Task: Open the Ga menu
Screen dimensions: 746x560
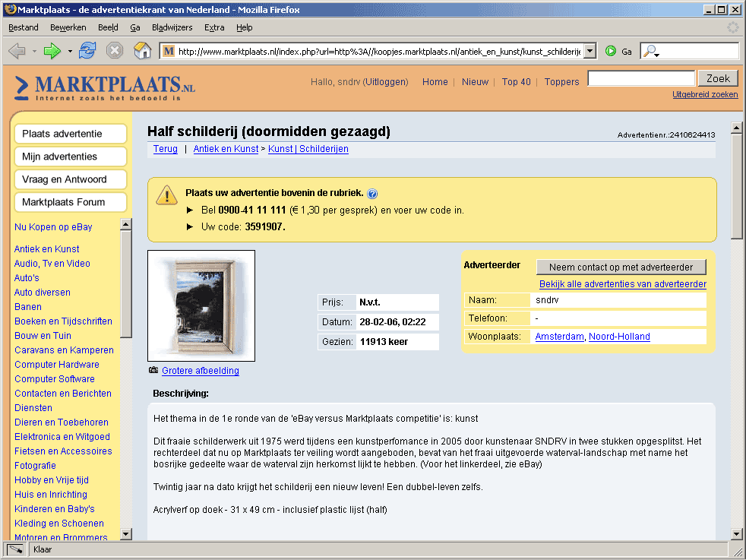Action: tap(135, 27)
